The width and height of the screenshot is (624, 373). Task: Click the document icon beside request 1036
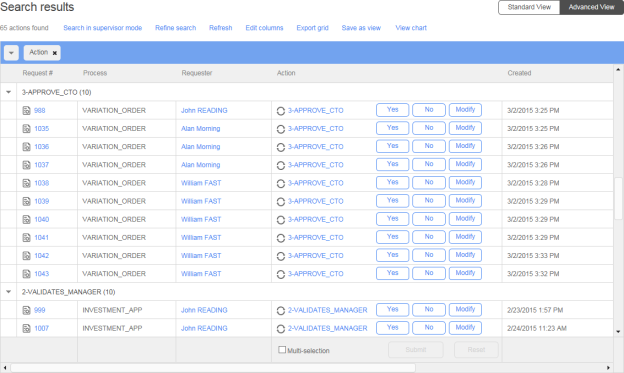tap(26, 147)
